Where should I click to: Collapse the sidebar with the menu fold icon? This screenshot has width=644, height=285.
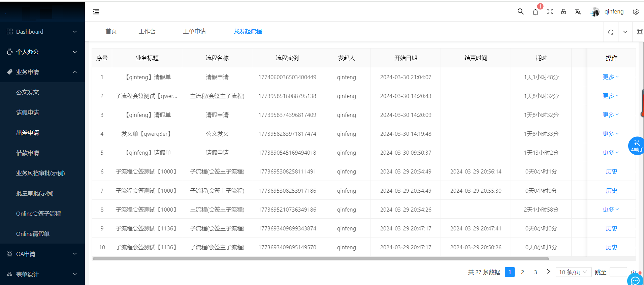[x=96, y=12]
